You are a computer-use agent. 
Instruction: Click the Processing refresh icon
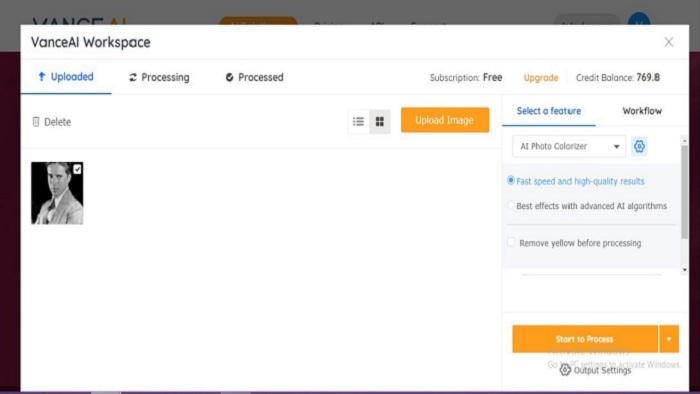pos(133,78)
